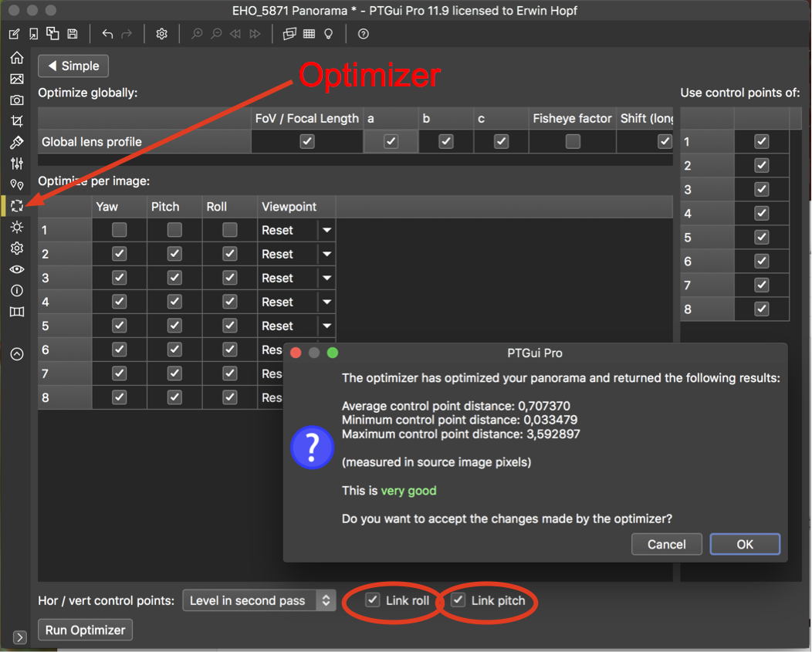Open the Crop sidebar tab
The width and height of the screenshot is (812, 652).
coord(17,121)
